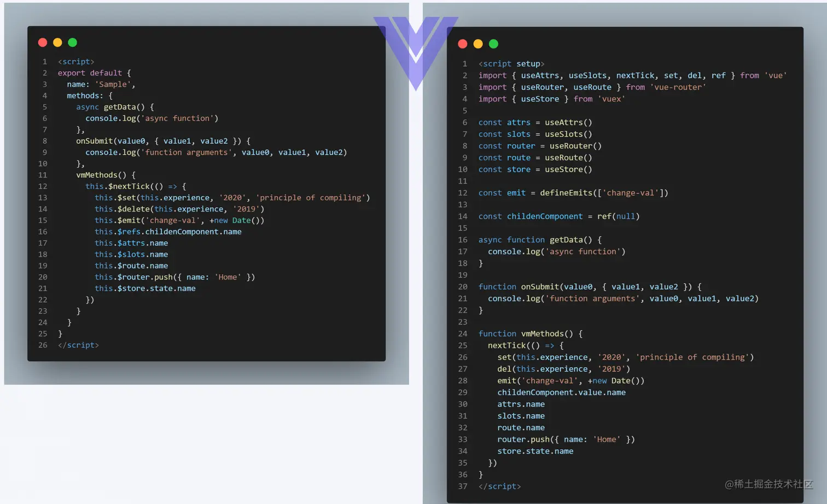Click the 'this.$refs.childenComponent.name' line
This screenshot has width=827, height=504.
168,232
